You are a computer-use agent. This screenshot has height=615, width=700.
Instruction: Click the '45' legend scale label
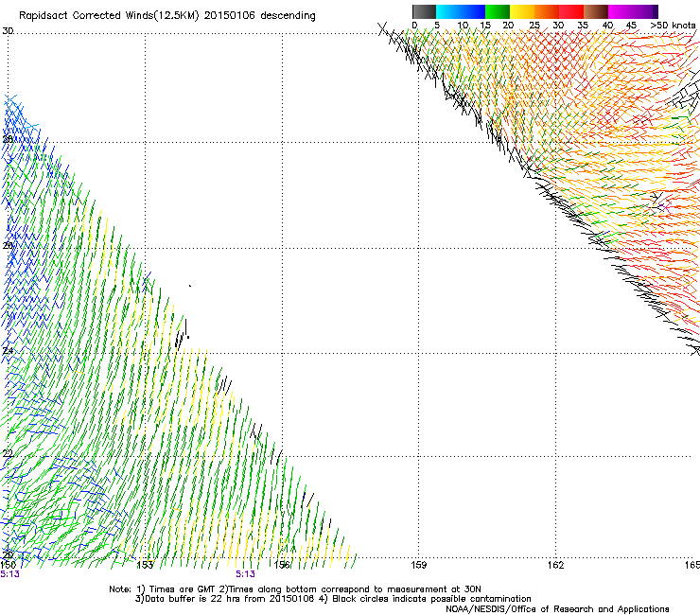pyautogui.click(x=631, y=26)
